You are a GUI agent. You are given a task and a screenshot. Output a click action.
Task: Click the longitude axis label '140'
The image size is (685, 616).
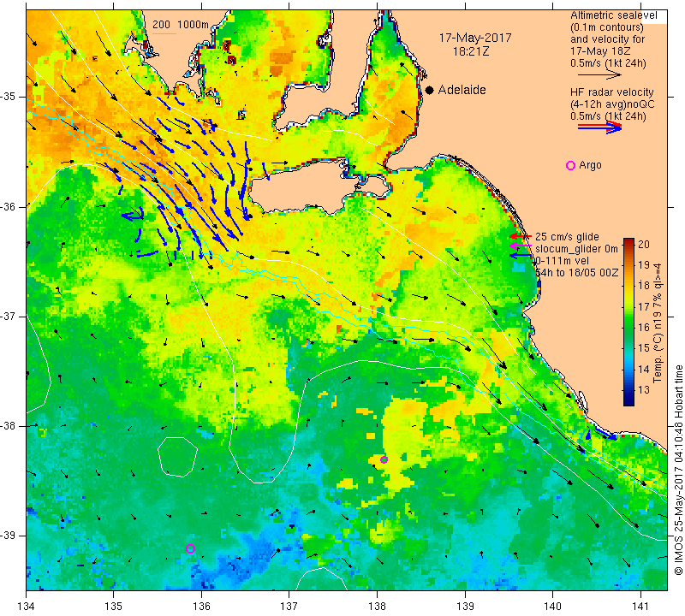[x=552, y=606]
